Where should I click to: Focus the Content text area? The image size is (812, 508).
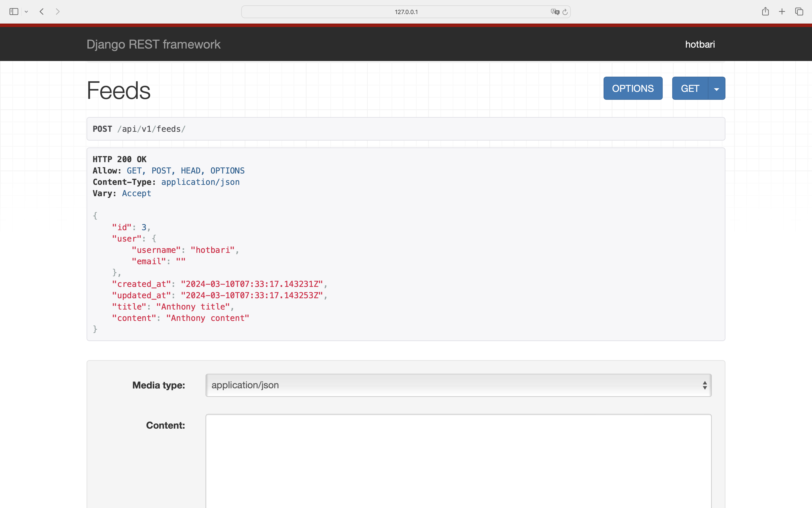click(458, 461)
